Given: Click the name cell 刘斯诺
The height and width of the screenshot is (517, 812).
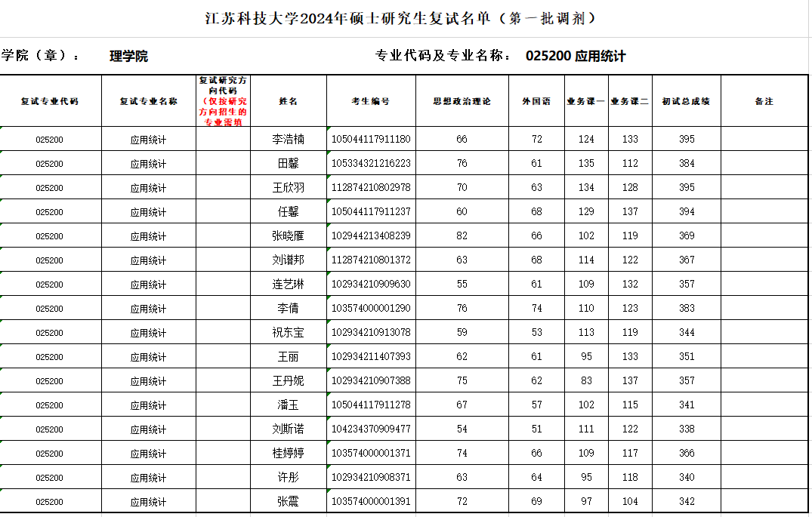Looking at the screenshot, I should [x=289, y=429].
